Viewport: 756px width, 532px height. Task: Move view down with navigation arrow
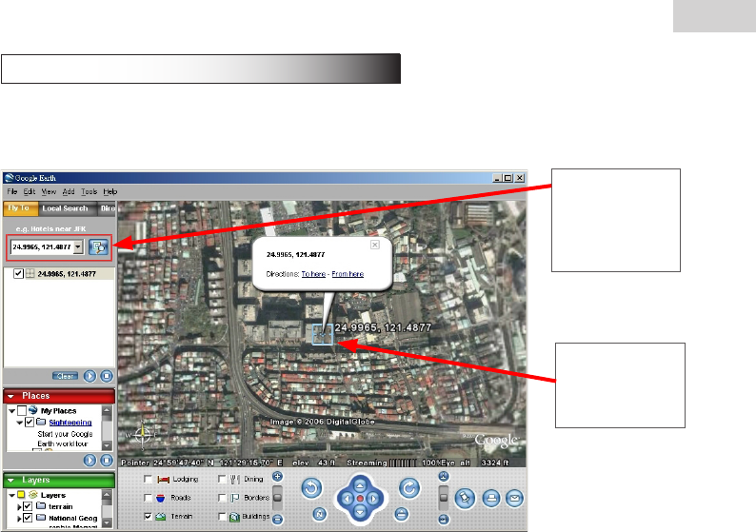pyautogui.click(x=360, y=511)
